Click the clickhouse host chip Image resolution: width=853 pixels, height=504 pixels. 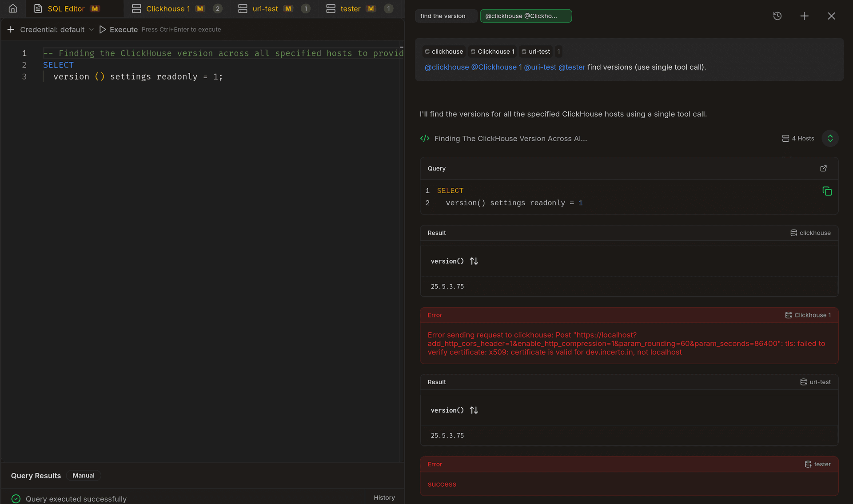coord(443,52)
